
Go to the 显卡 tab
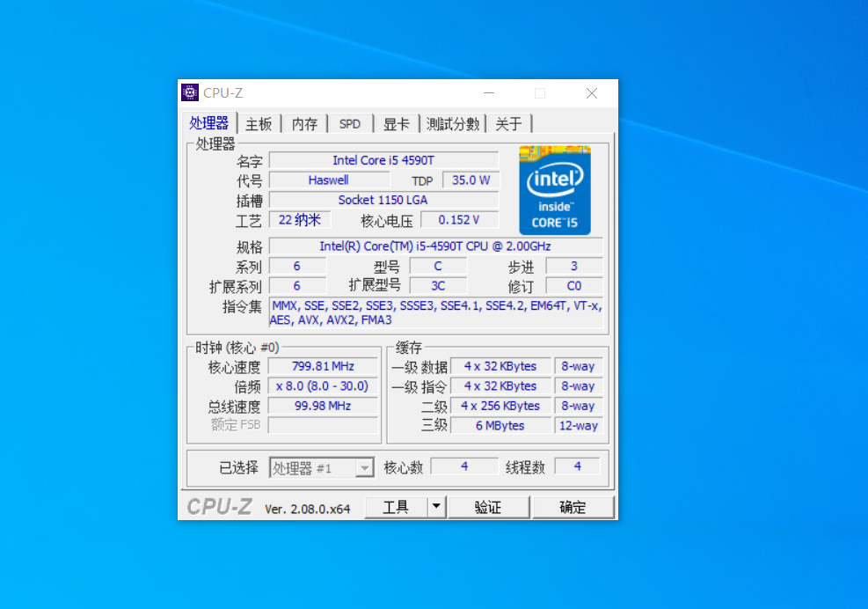tap(397, 123)
